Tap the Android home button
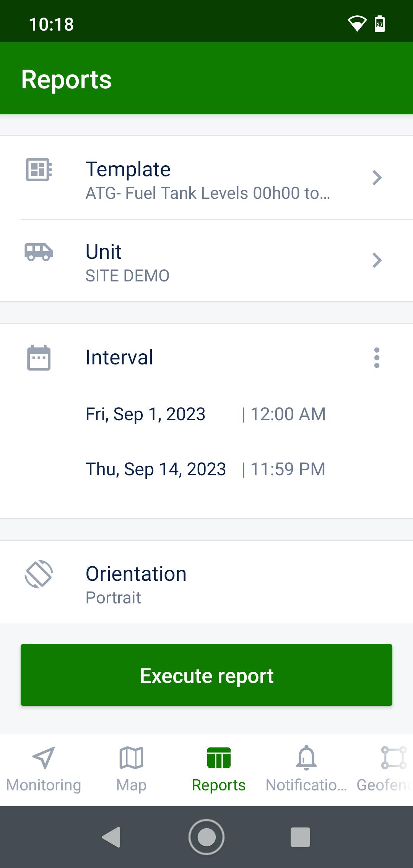This screenshot has height=868, width=413. pyautogui.click(x=206, y=837)
